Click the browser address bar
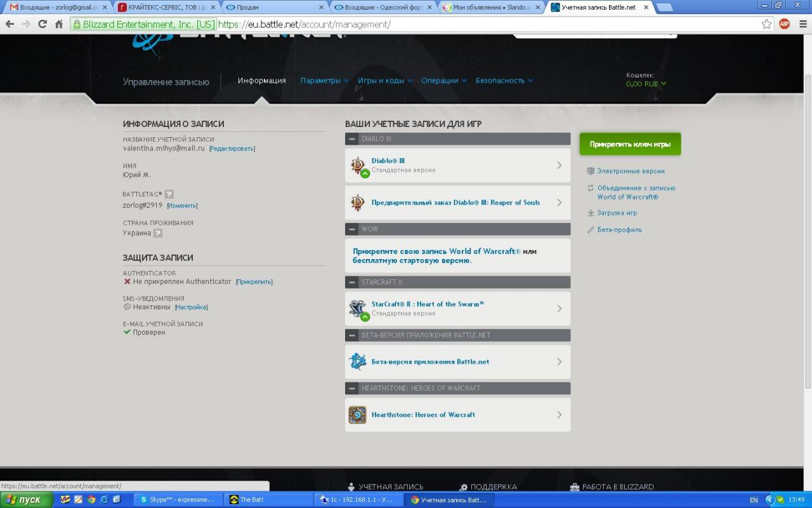 487,24
